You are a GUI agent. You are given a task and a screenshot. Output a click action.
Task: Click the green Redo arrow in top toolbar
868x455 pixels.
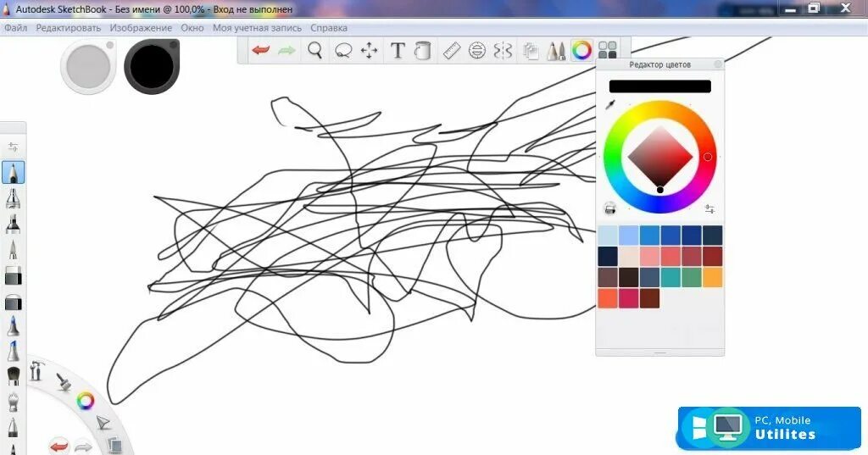point(287,50)
